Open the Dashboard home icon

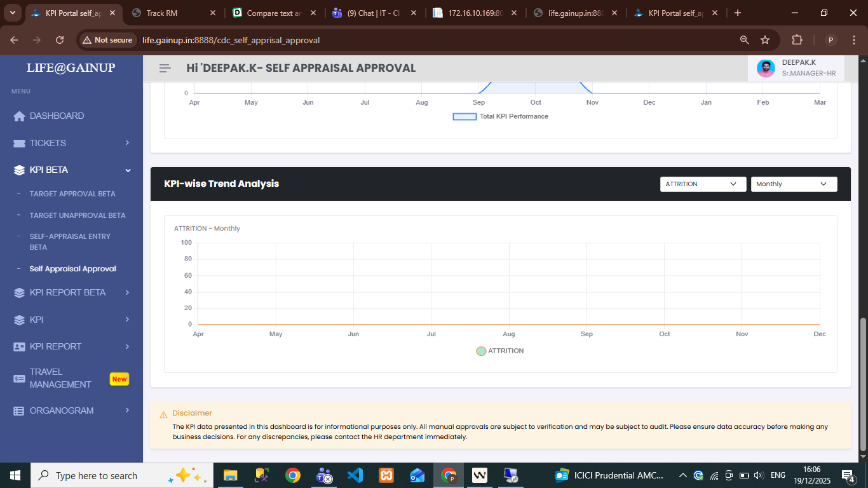pos(19,116)
